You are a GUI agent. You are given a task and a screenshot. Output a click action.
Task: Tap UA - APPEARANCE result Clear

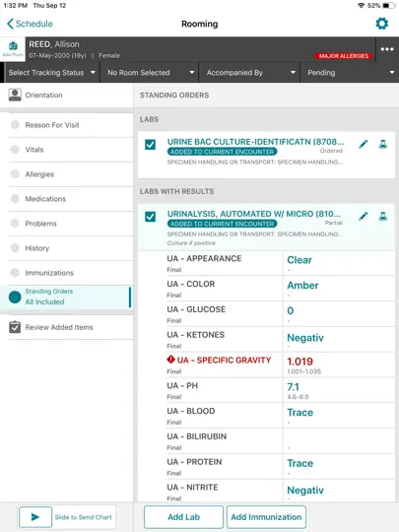point(299,260)
